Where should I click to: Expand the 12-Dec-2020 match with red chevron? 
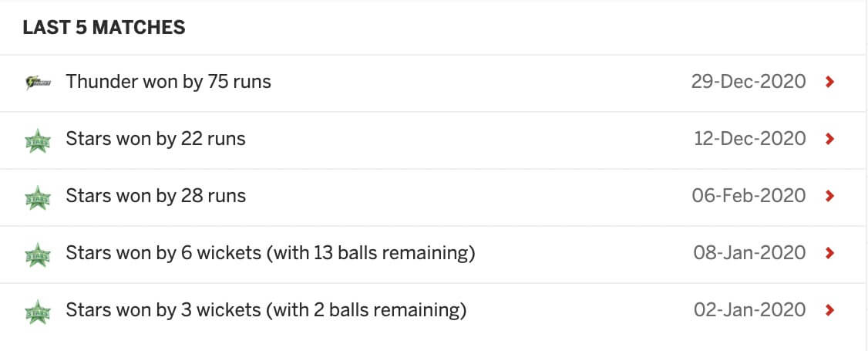829,139
